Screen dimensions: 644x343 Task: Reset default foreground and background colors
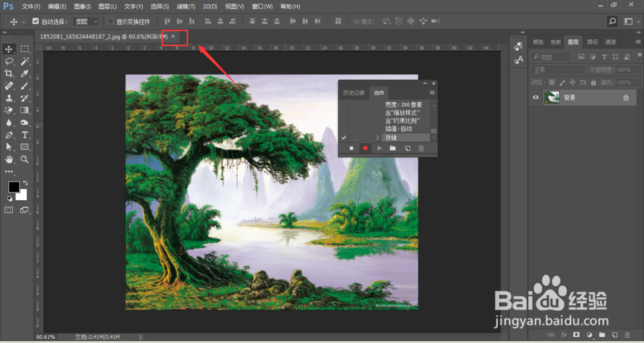pos(10,199)
